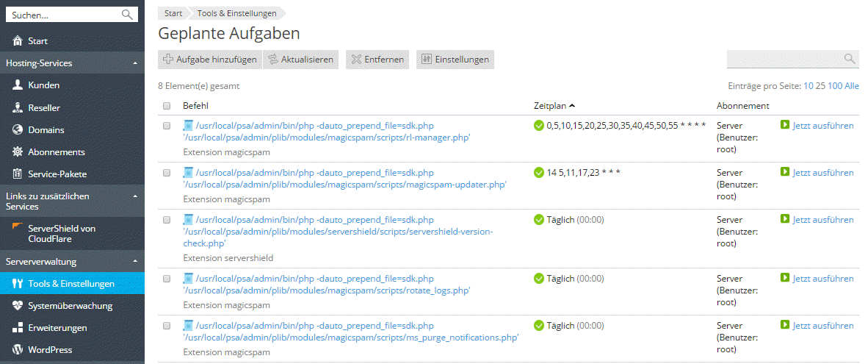Click the '8 Element(e) gesamt' text
This screenshot has height=364, width=868.
tap(199, 87)
